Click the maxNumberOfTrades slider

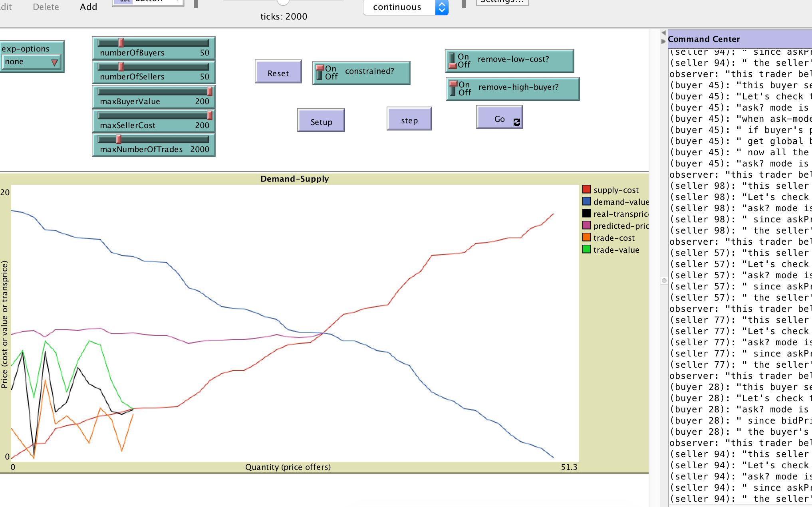[154, 145]
